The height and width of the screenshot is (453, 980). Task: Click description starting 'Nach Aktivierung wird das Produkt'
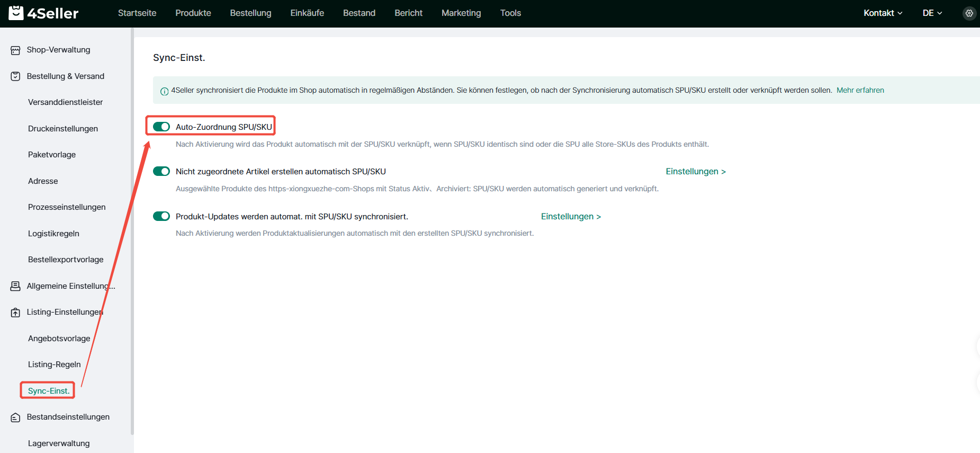442,144
